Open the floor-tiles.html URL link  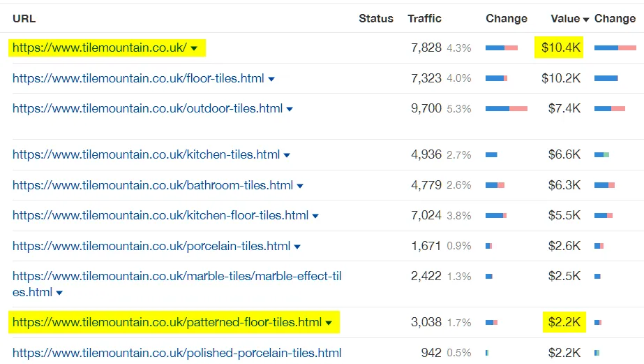point(138,78)
